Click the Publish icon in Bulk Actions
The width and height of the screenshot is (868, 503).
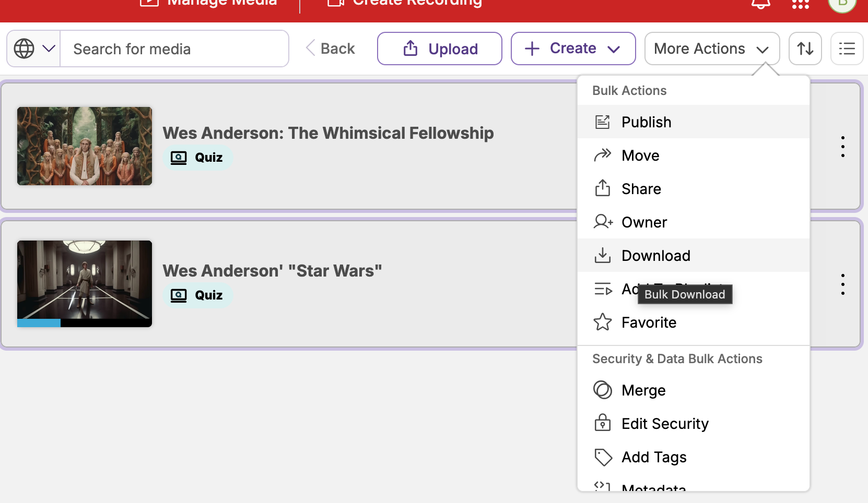(603, 122)
